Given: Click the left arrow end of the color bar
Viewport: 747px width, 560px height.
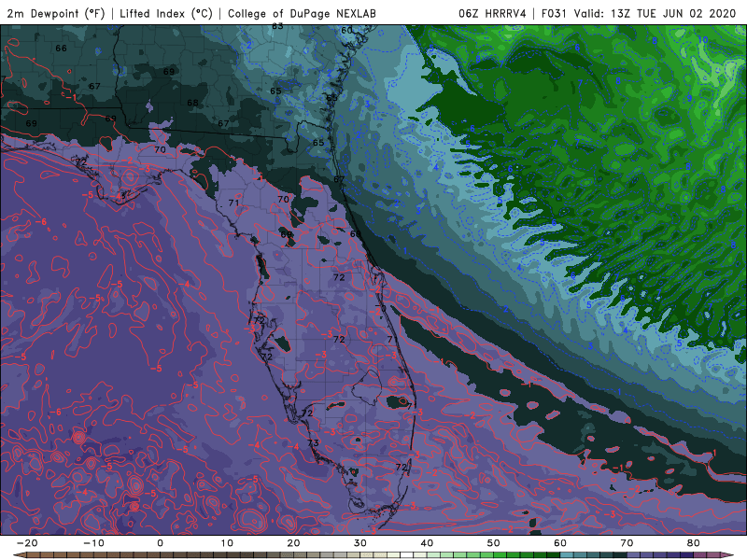Looking at the screenshot, I should [18, 554].
